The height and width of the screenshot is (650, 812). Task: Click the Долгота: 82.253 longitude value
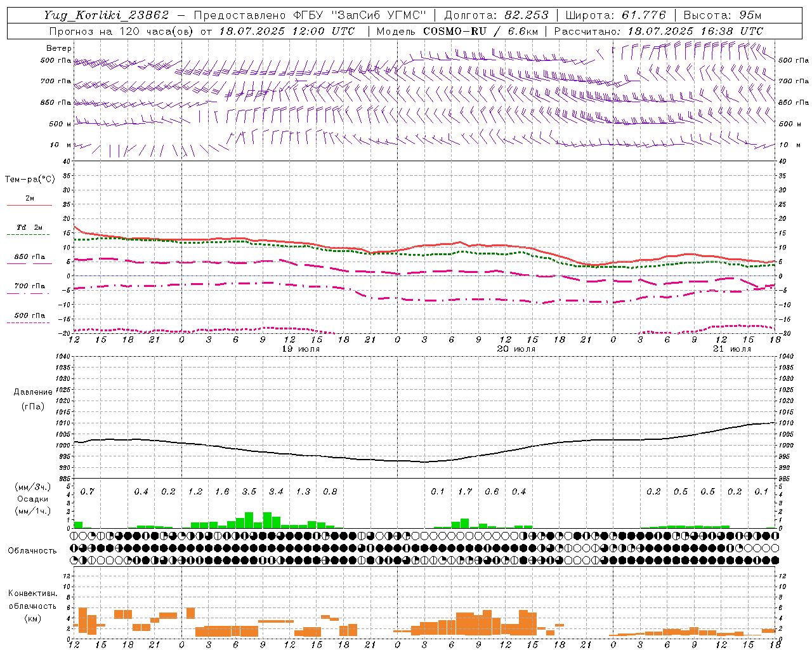pyautogui.click(x=498, y=15)
